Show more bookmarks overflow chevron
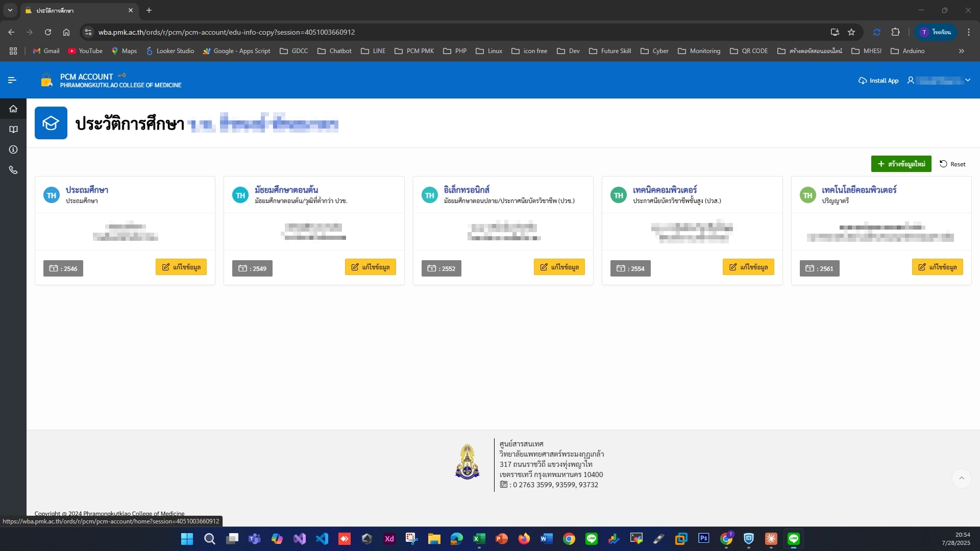980x551 pixels. 961,51
